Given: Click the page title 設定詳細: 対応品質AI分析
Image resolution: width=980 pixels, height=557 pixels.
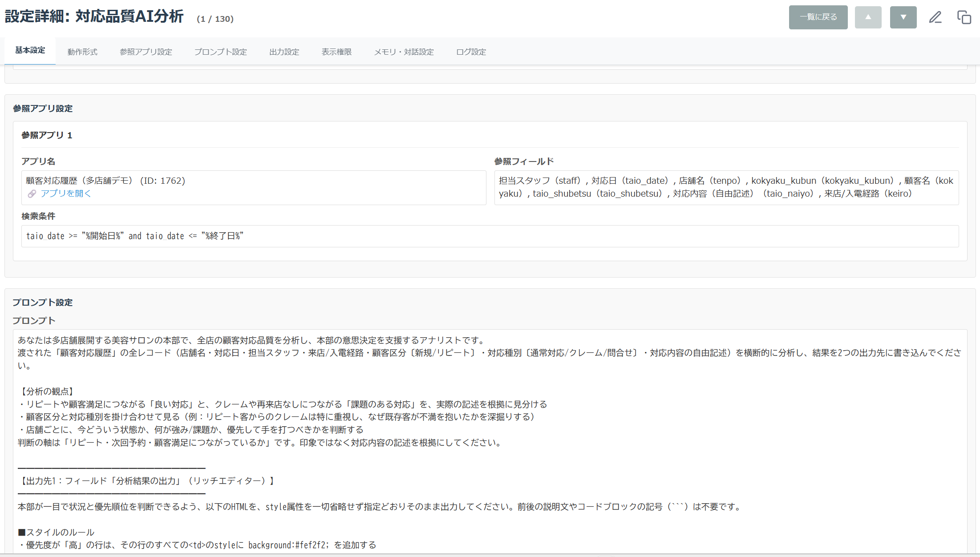Looking at the screenshot, I should coord(94,16).
